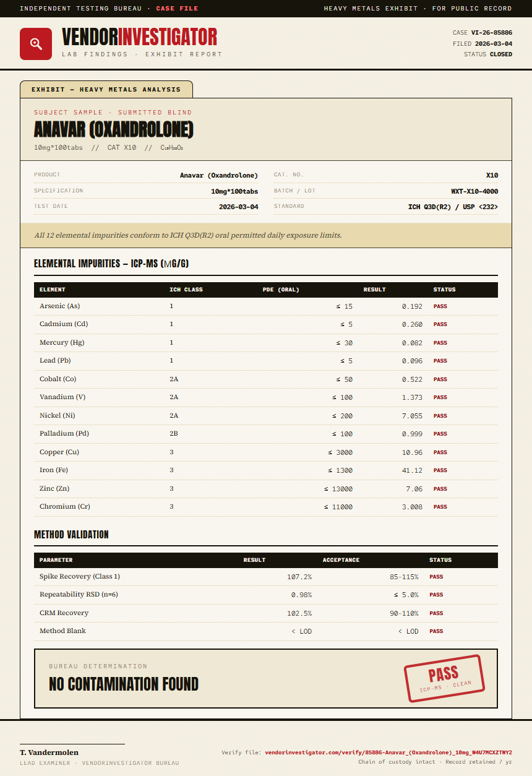Click CRM Recovery acceptance 90–110%

tap(404, 613)
